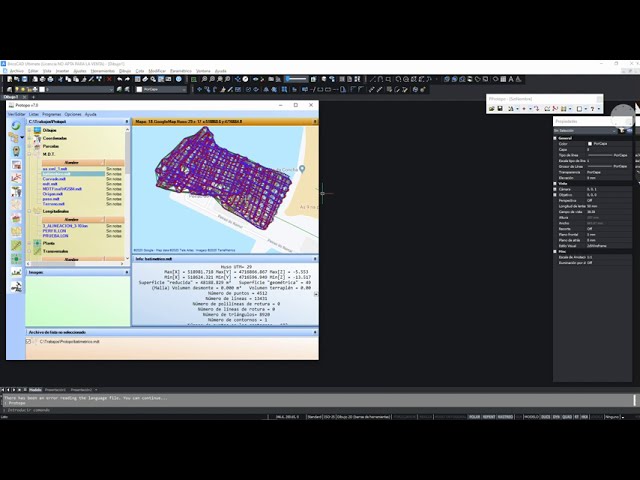Click the Coordenadas section icon
The image size is (640, 480).
(x=36, y=138)
